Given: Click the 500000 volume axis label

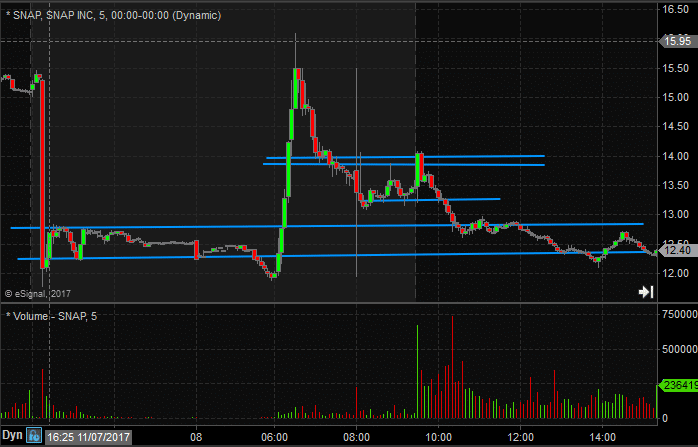Looking at the screenshot, I should click(680, 349).
